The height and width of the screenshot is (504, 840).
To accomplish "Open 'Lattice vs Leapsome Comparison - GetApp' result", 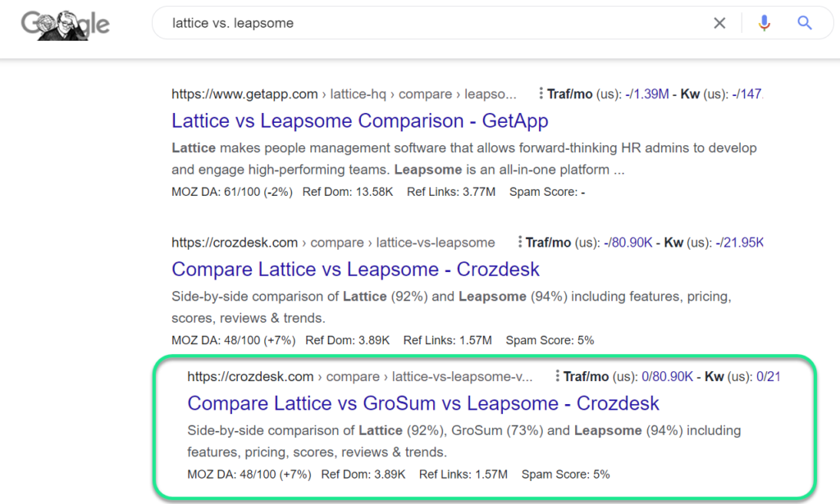I will pyautogui.click(x=359, y=121).
